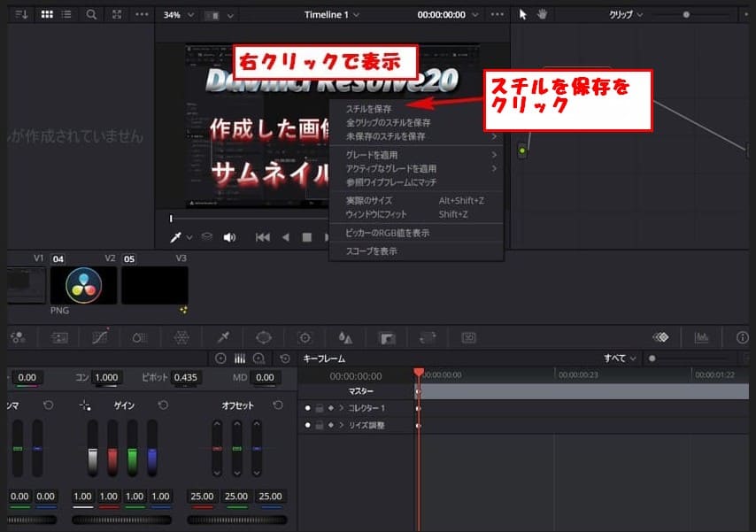Open the クリップ node mode dropdown
The width and height of the screenshot is (756, 532).
[625, 15]
